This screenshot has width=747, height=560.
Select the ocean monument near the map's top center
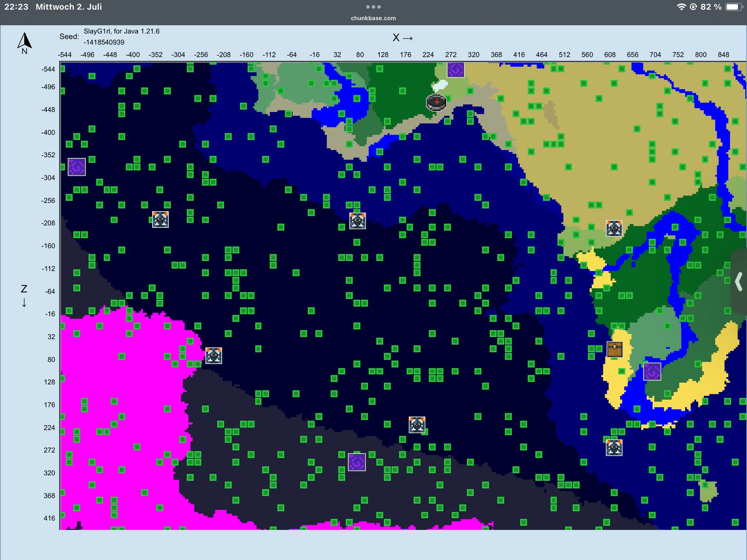(x=358, y=220)
